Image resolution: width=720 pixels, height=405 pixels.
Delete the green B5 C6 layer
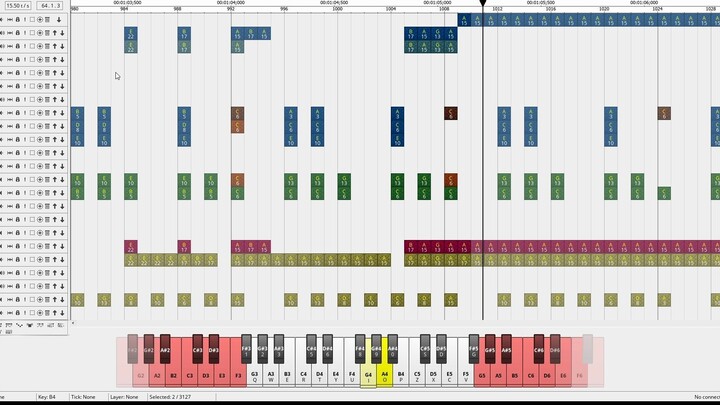click(x=47, y=193)
